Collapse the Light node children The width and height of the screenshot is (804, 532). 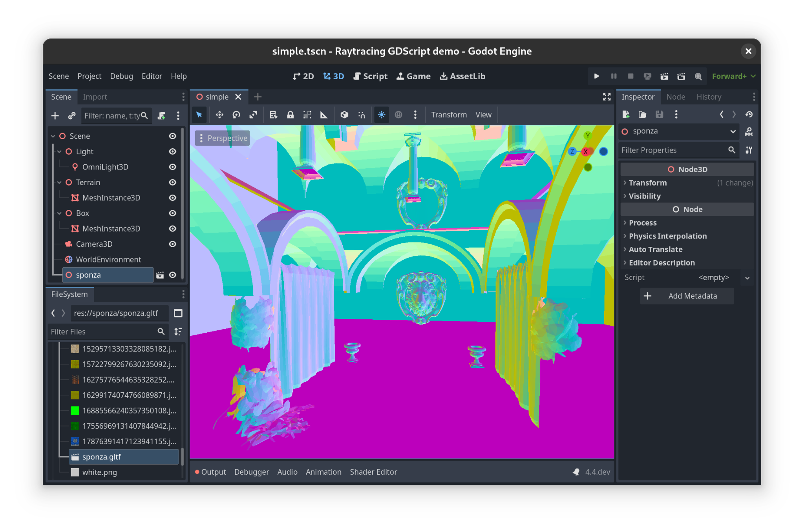pos(59,151)
